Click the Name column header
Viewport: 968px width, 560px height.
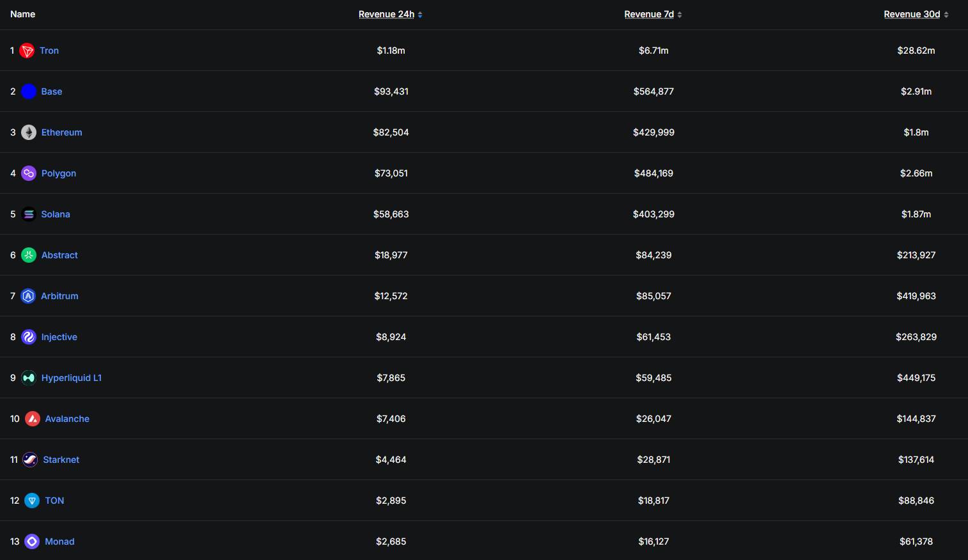tap(23, 14)
